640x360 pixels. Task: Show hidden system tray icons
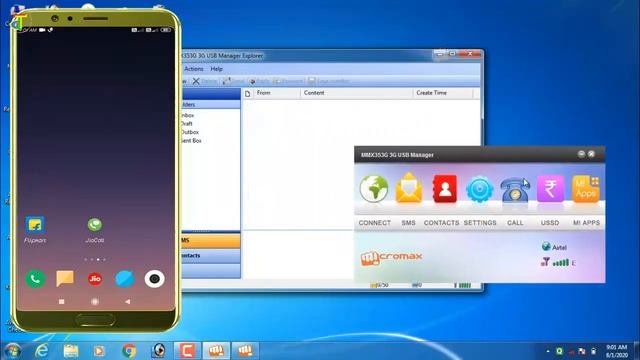[548, 351]
